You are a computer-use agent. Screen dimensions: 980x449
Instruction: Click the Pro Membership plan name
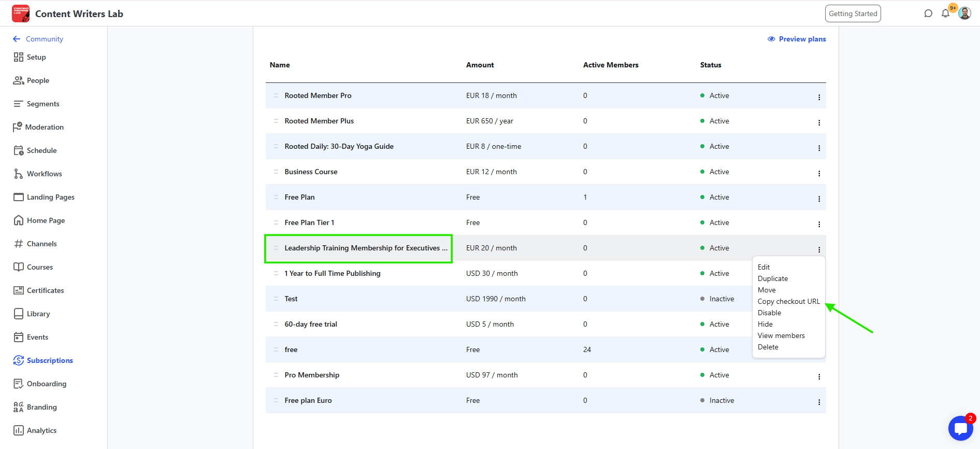point(312,375)
